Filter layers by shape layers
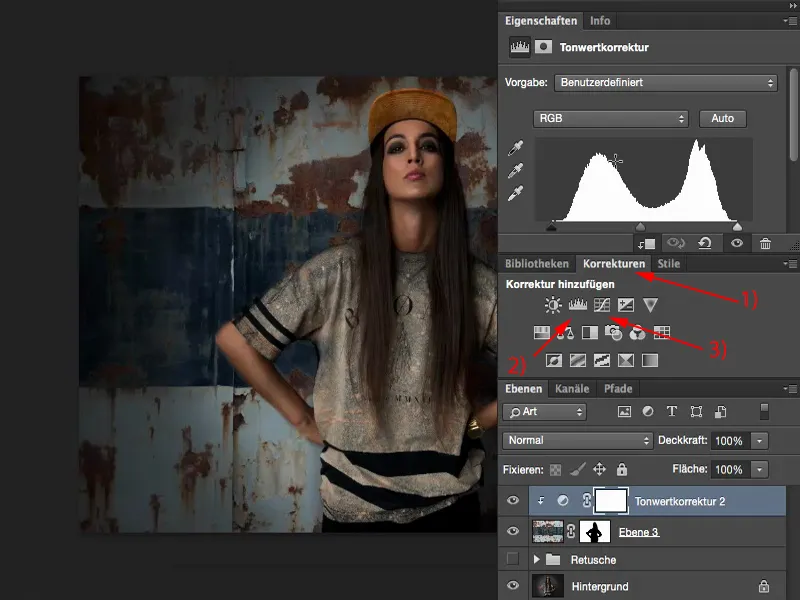This screenshot has height=600, width=800. pos(696,412)
